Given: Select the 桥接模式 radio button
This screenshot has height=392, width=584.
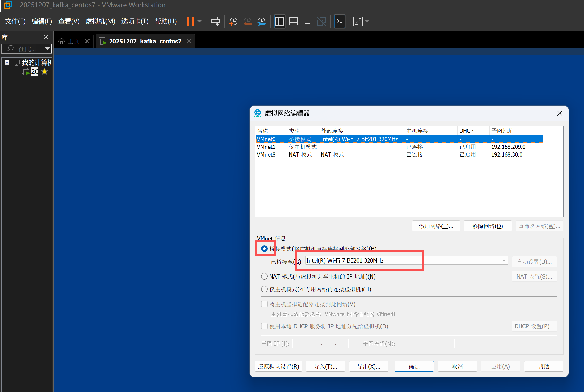Looking at the screenshot, I should pos(264,249).
